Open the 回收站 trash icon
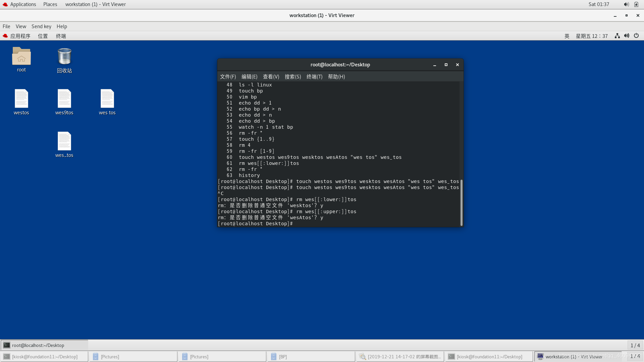The height and width of the screenshot is (362, 644). (64, 57)
